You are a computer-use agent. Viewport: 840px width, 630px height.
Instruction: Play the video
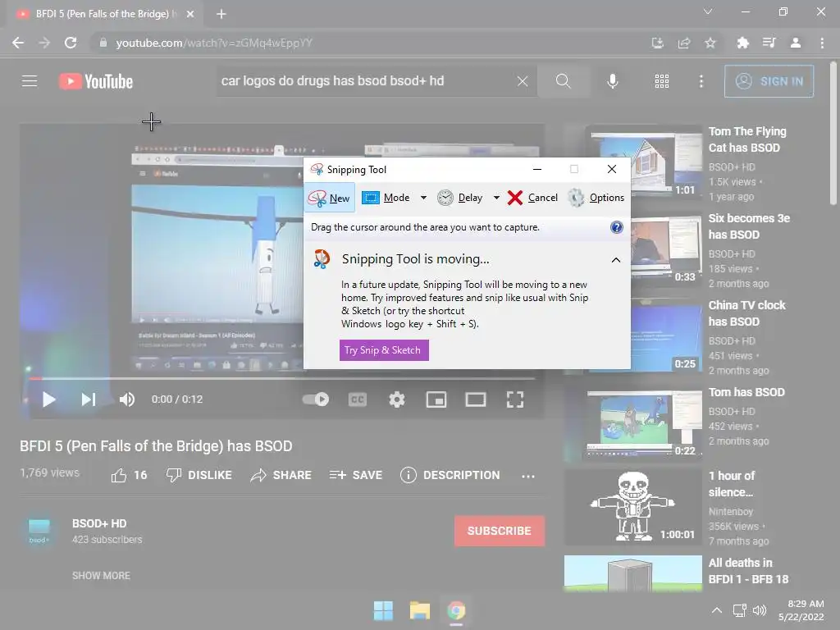pos(48,399)
